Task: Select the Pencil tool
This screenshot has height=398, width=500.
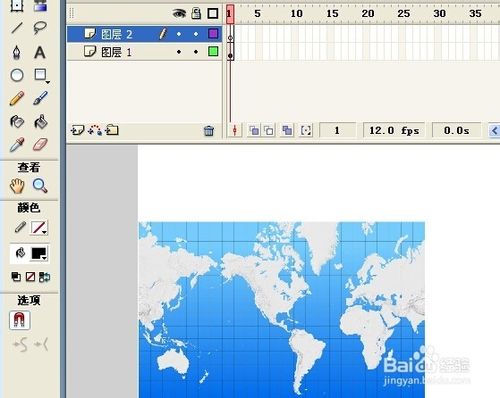Action: pyautogui.click(x=17, y=98)
